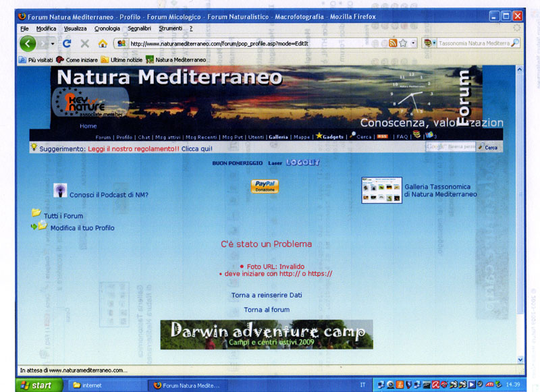
Task: Click the Torna al forum link
Action: tap(267, 310)
